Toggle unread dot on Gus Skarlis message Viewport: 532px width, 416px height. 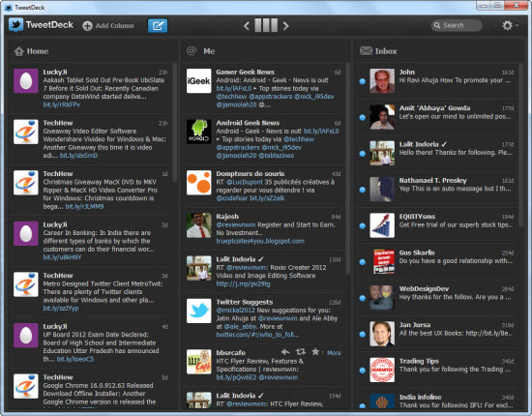tap(363, 262)
